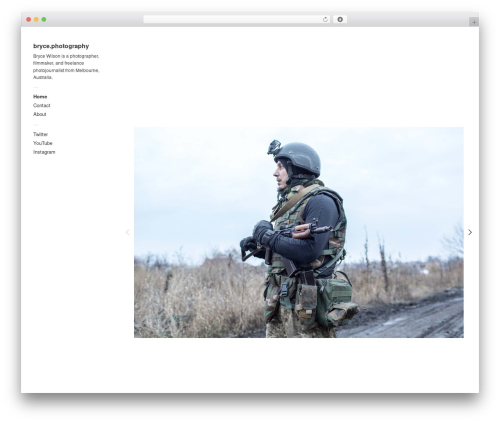Open the Home page link
Image resolution: width=500 pixels, height=423 pixels.
(40, 97)
